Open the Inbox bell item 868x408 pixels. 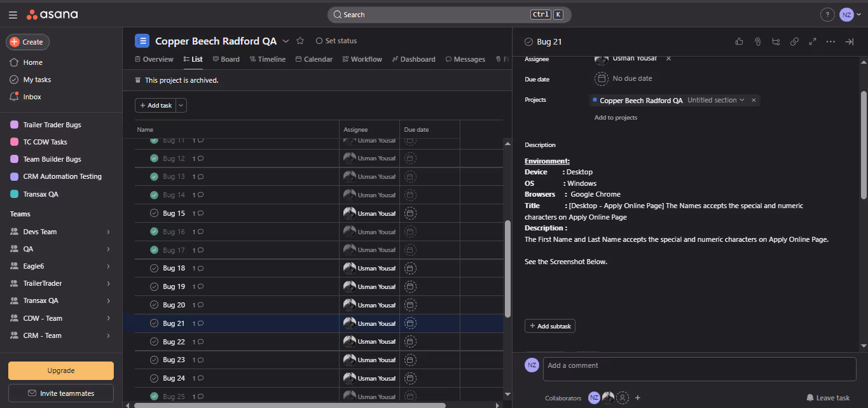coord(25,97)
